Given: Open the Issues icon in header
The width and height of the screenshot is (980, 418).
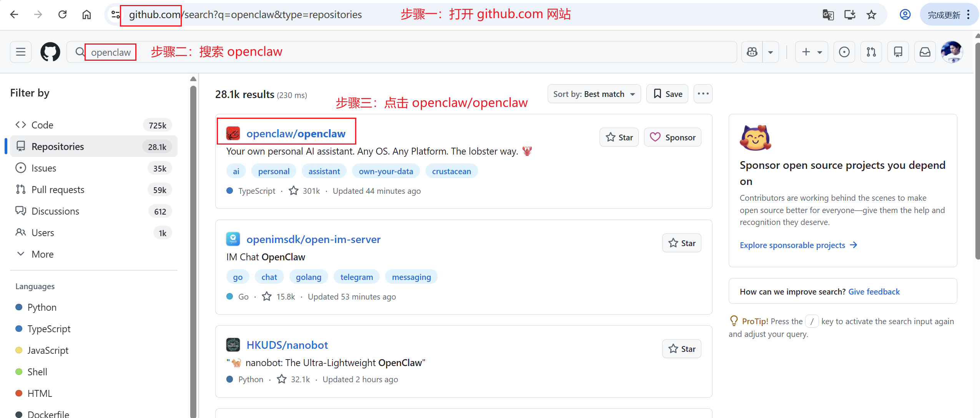Looking at the screenshot, I should pos(844,52).
